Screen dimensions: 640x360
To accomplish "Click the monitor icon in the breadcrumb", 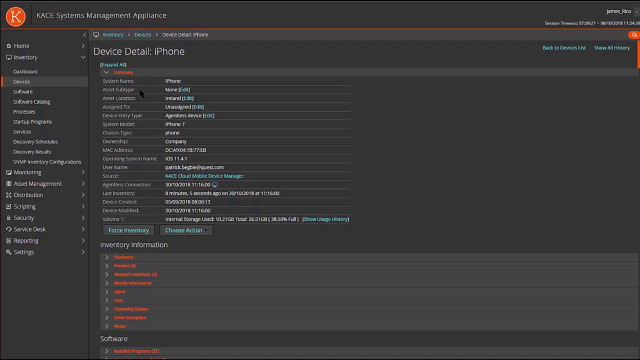I will (96, 35).
